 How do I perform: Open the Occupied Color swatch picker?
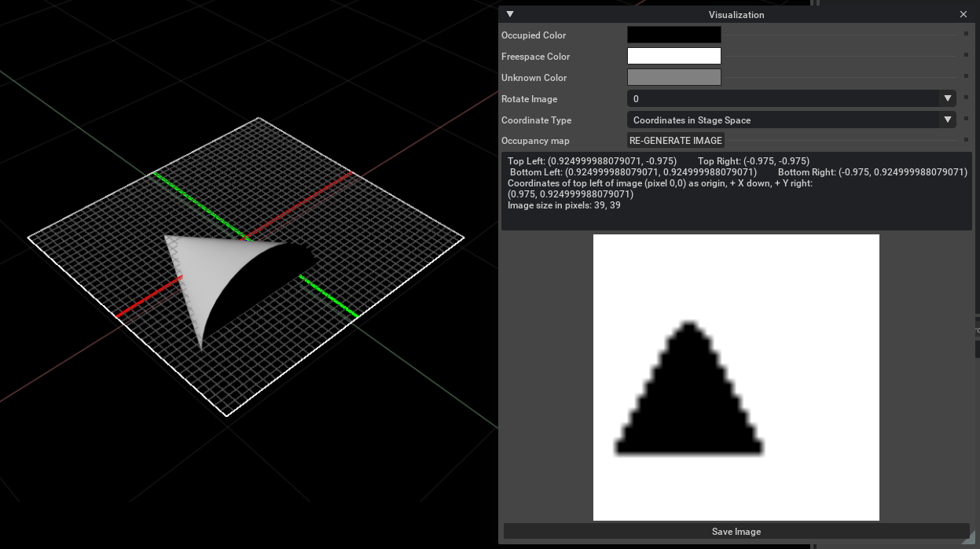tap(674, 35)
